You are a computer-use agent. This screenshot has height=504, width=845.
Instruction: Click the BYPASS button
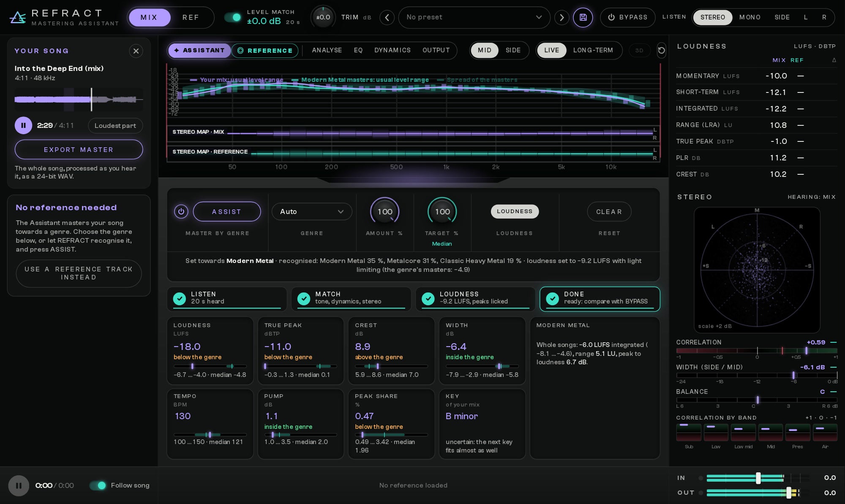click(627, 17)
